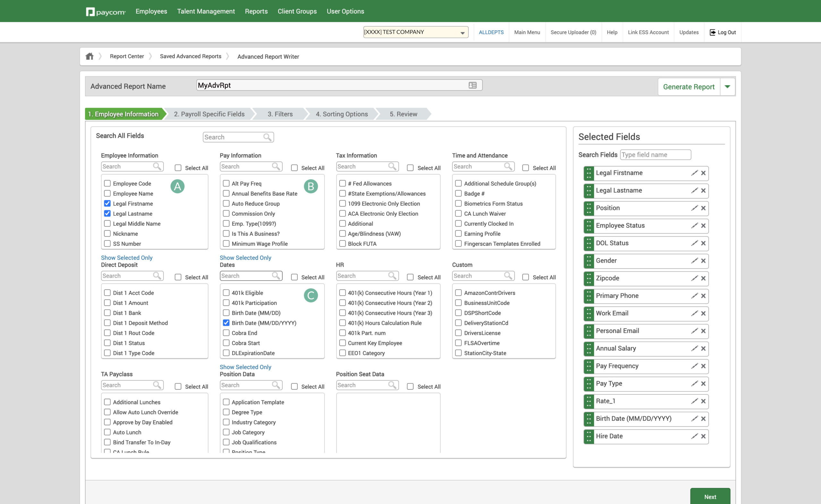Edit the Legal Firstname selected field

click(694, 173)
